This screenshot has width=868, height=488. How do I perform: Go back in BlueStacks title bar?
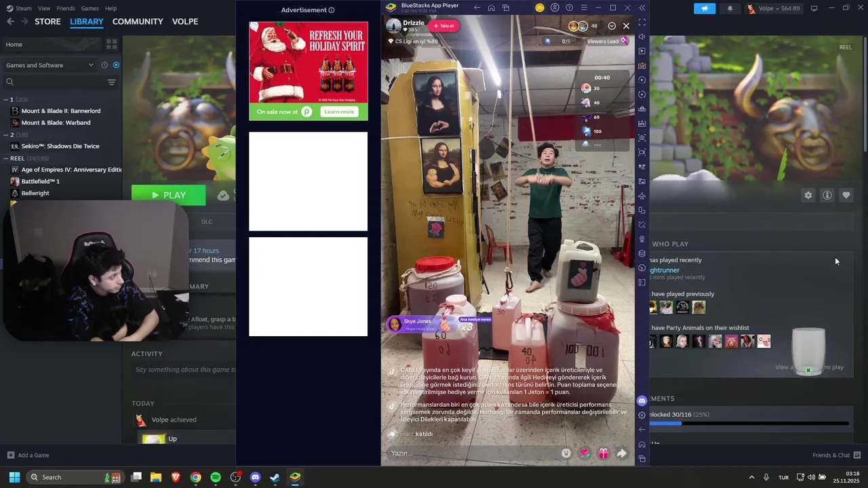tap(477, 7)
